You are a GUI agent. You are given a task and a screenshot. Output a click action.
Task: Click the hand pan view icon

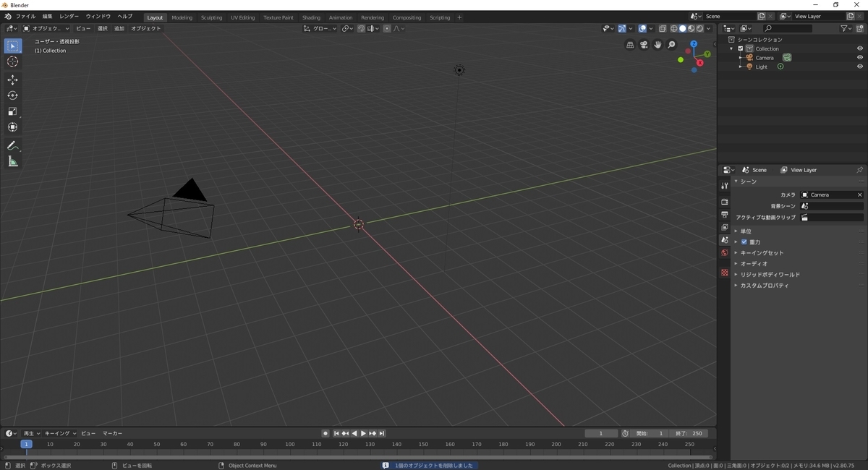[x=658, y=45]
